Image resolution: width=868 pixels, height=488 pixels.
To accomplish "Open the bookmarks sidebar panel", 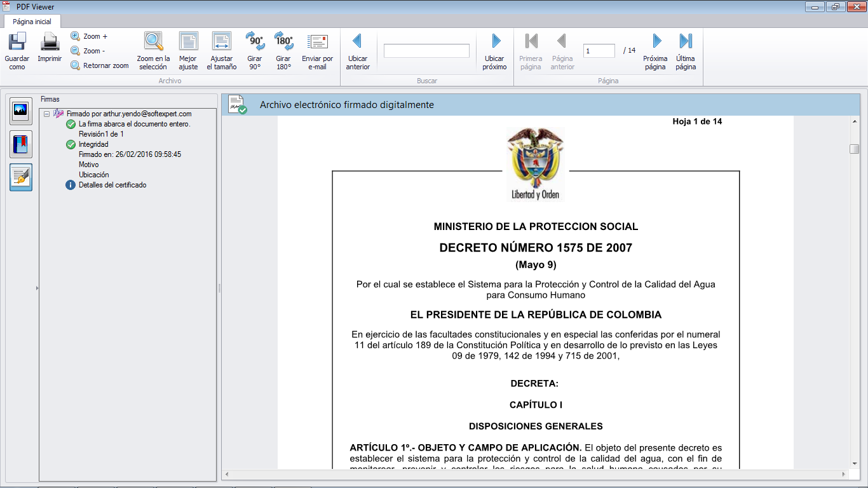I will click(21, 144).
